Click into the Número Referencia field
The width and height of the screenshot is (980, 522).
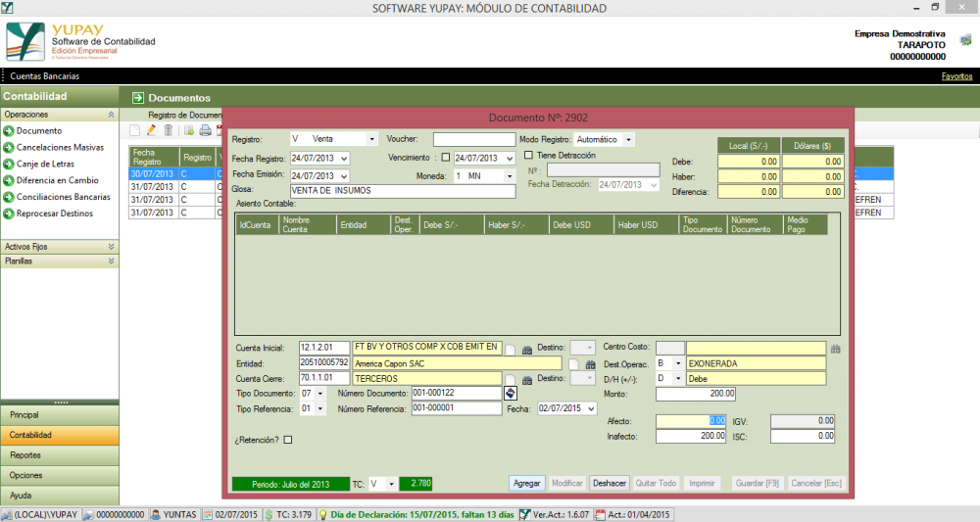click(x=457, y=408)
